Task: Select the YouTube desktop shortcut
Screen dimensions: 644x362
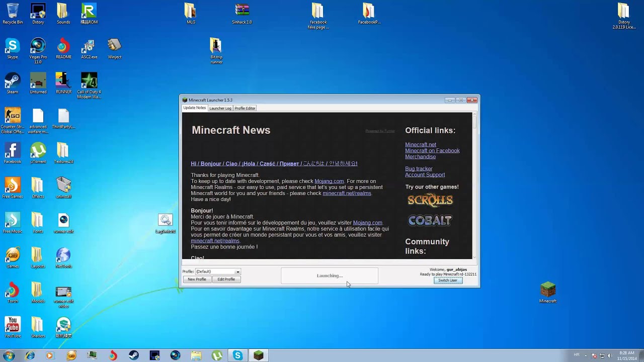Action: [13, 327]
